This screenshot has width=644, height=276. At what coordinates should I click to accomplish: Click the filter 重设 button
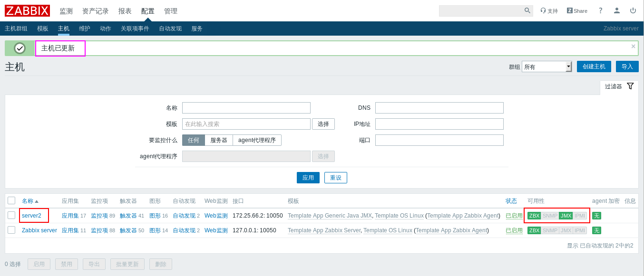(x=336, y=178)
